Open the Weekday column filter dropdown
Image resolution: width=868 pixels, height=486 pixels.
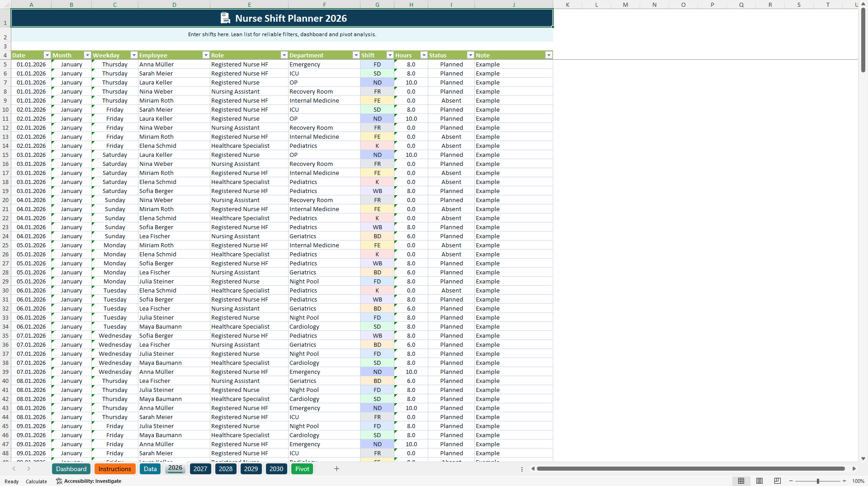point(134,55)
